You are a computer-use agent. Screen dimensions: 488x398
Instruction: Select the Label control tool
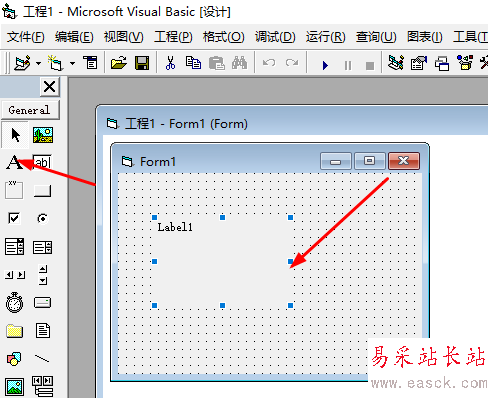pos(15,163)
